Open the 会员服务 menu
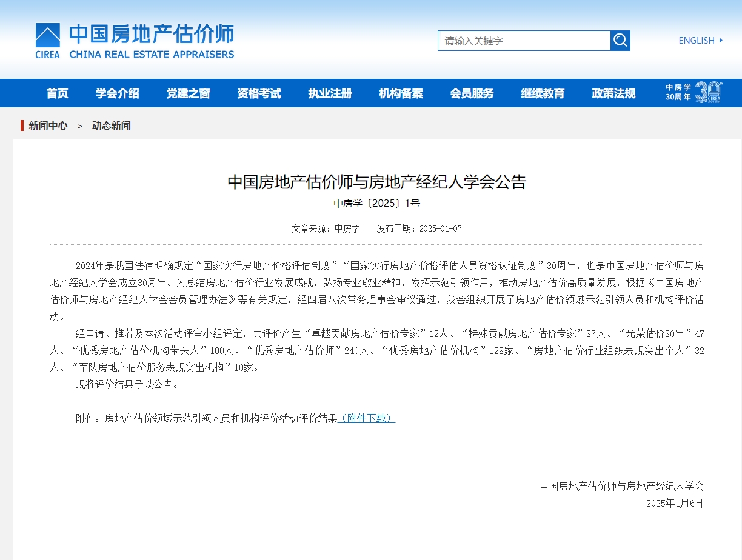The height and width of the screenshot is (560, 742). [x=472, y=93]
